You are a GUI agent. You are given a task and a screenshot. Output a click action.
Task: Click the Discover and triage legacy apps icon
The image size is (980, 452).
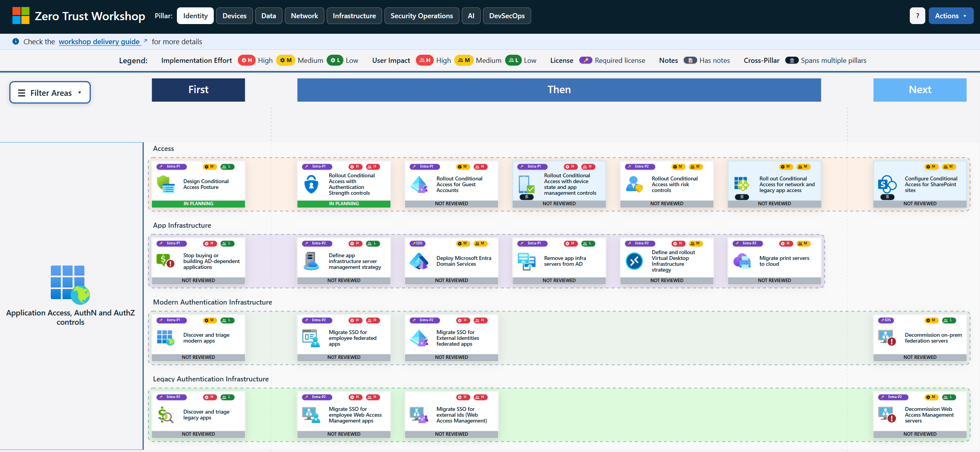point(166,415)
